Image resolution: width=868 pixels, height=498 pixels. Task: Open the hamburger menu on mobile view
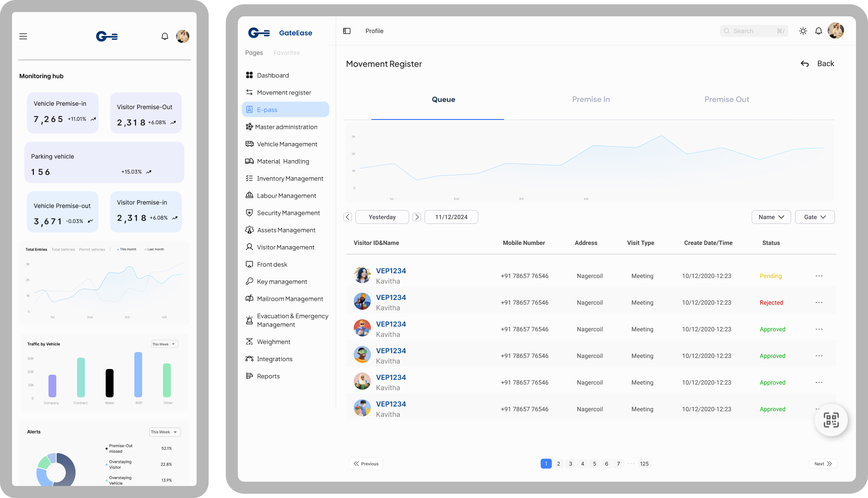click(x=23, y=37)
